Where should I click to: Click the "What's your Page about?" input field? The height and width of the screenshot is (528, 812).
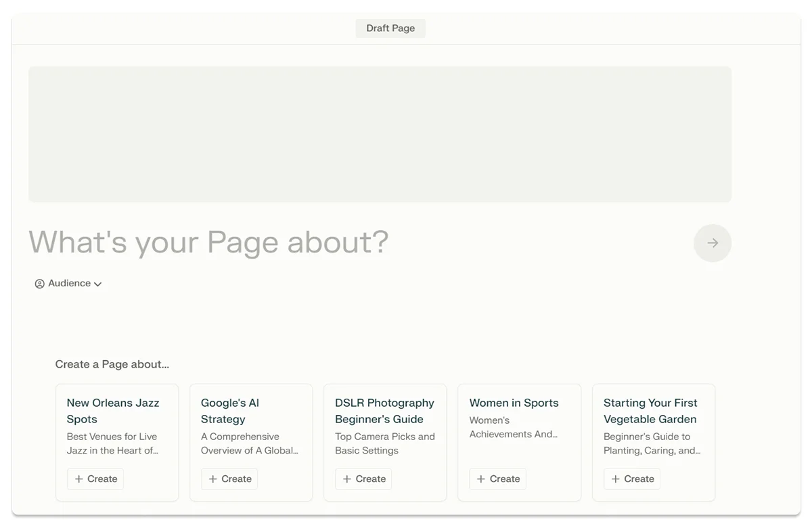(208, 242)
